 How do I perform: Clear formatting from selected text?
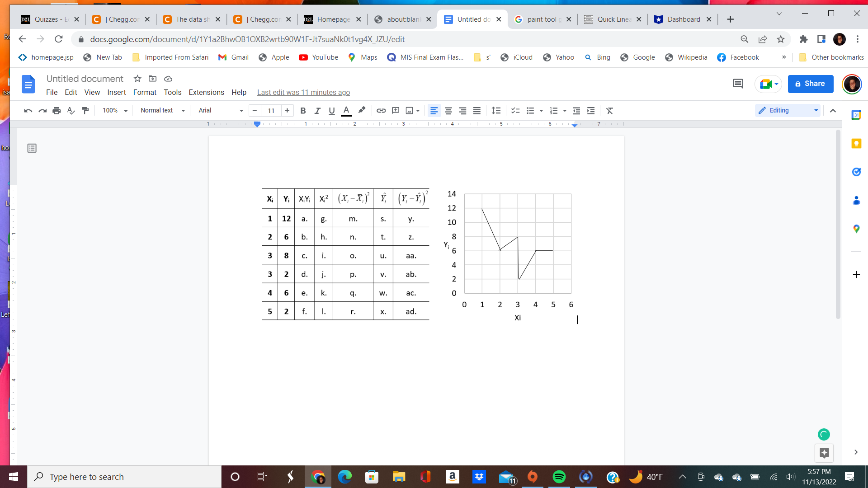click(x=610, y=111)
